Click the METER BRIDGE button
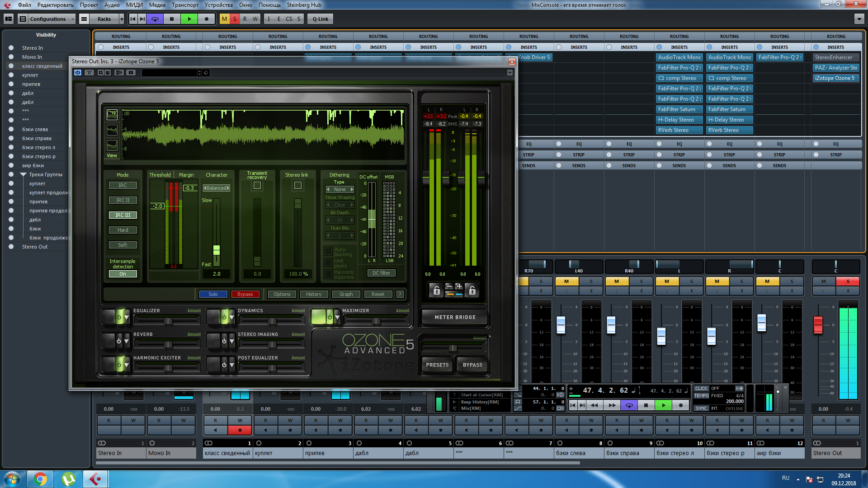868x488 pixels. pyautogui.click(x=455, y=317)
